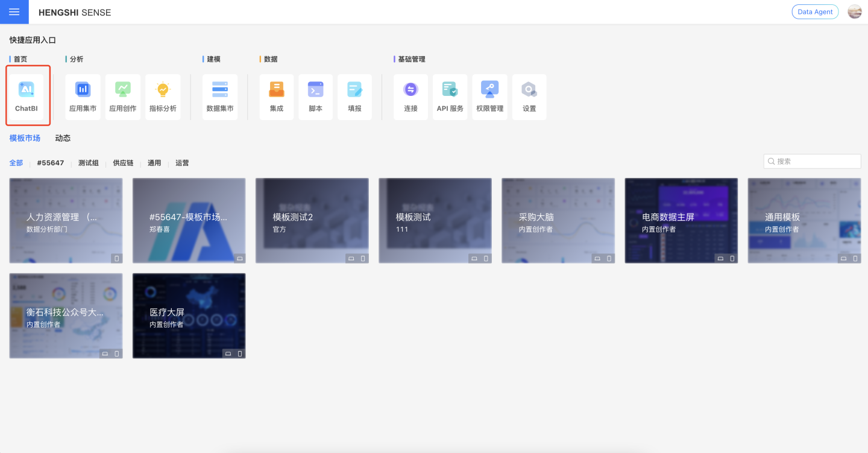Image resolution: width=868 pixels, height=453 pixels.
Task: Open the 电商数据主屏 template thumbnail
Action: click(x=681, y=220)
